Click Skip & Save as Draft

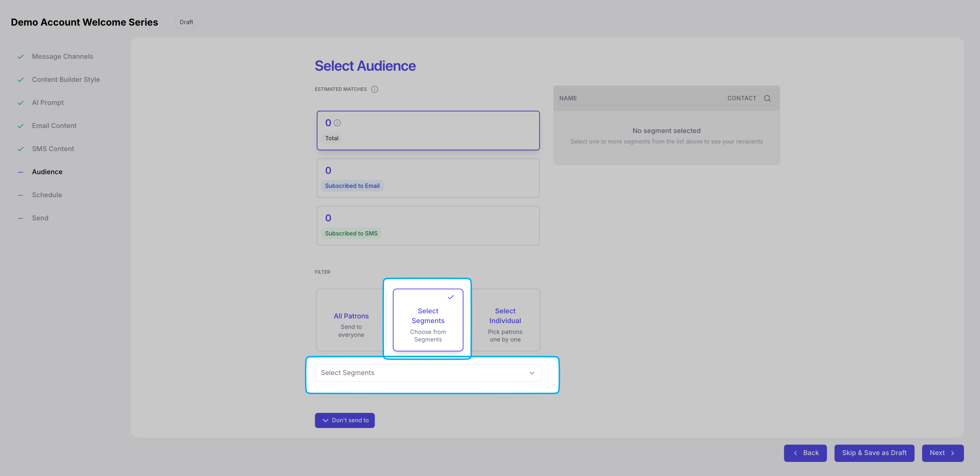tap(874, 453)
